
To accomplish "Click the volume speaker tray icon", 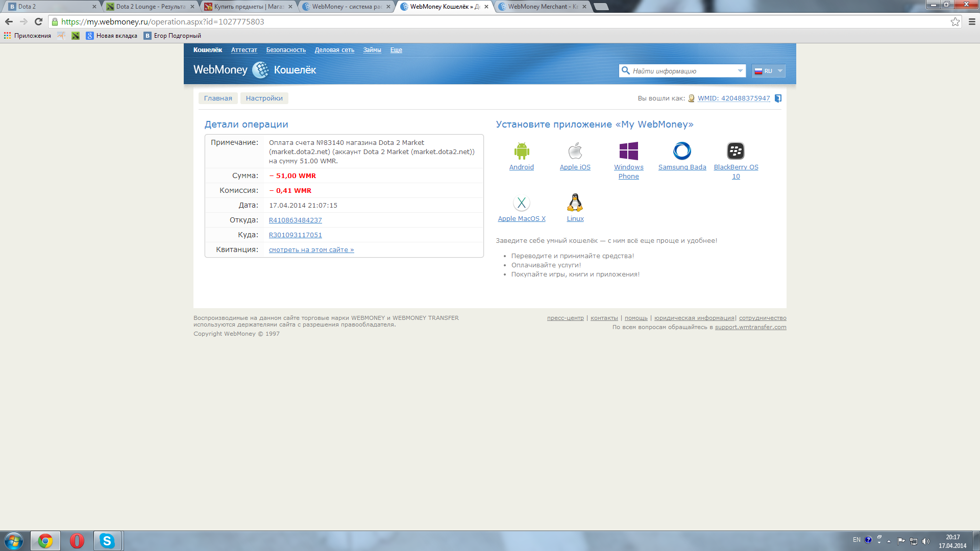I will (926, 541).
